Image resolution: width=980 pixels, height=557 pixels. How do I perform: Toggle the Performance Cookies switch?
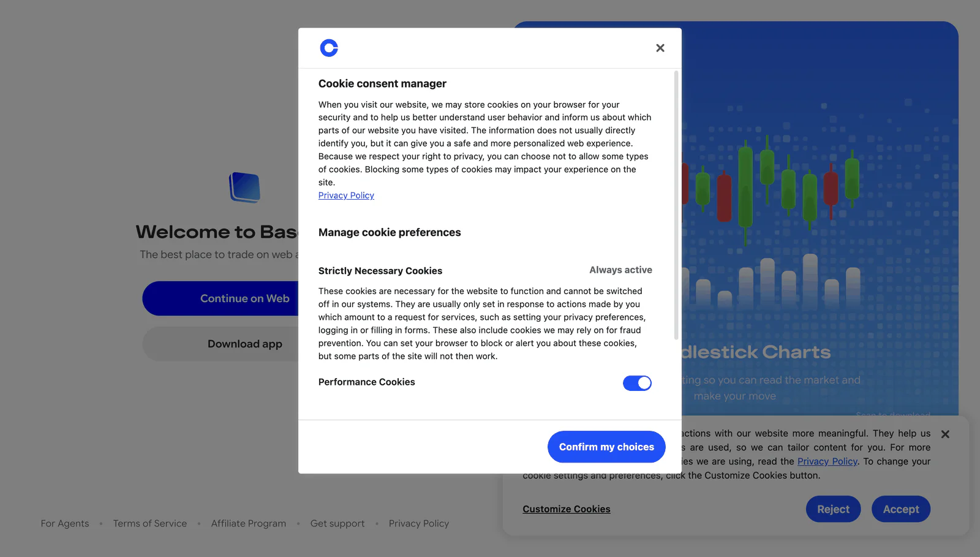click(x=637, y=383)
